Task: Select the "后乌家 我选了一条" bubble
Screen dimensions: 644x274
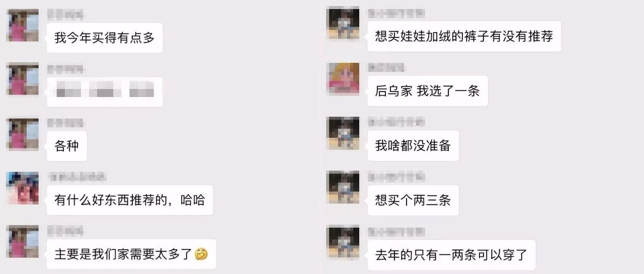Action: coord(428,91)
